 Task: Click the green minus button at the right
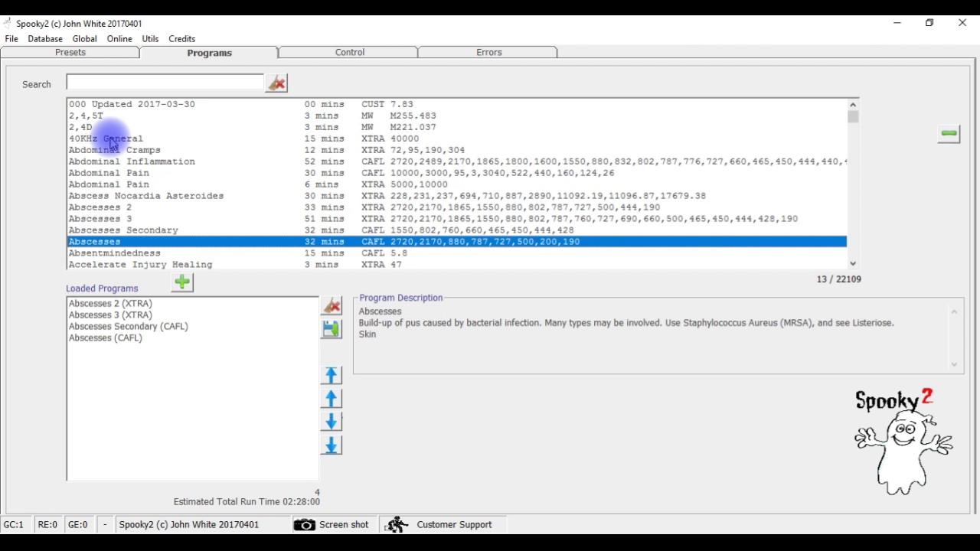click(x=949, y=134)
